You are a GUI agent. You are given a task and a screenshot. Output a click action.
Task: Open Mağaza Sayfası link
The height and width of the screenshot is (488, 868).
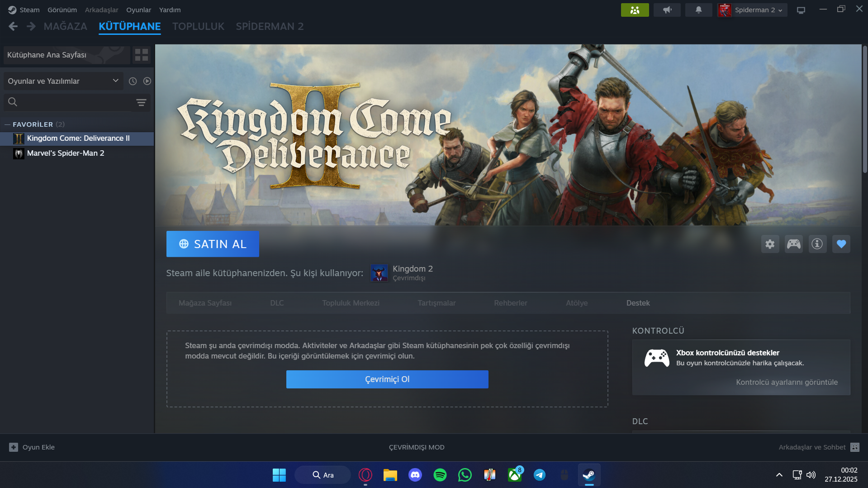(x=205, y=303)
